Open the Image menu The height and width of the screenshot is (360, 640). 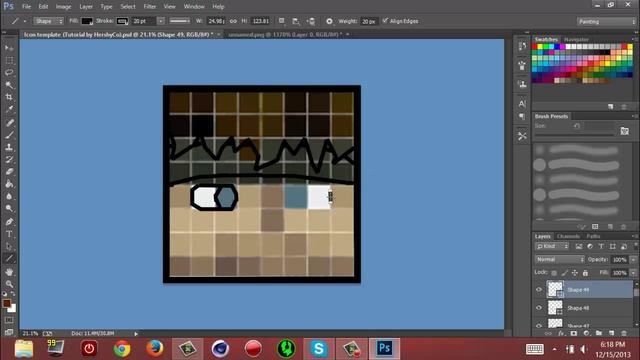[x=63, y=7]
